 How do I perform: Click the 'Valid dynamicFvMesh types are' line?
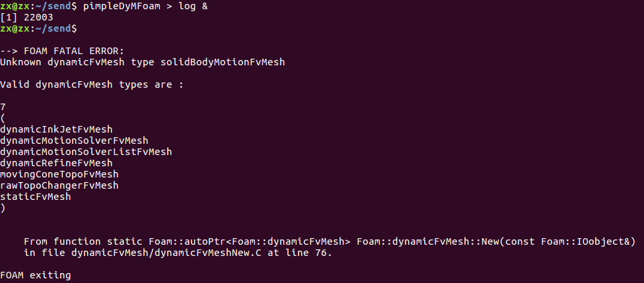pyautogui.click(x=92, y=85)
